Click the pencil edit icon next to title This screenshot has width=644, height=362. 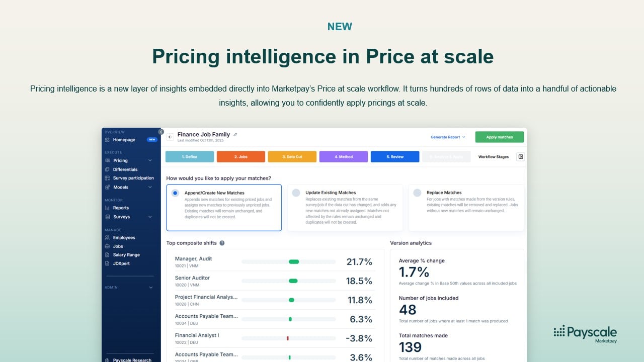point(235,135)
